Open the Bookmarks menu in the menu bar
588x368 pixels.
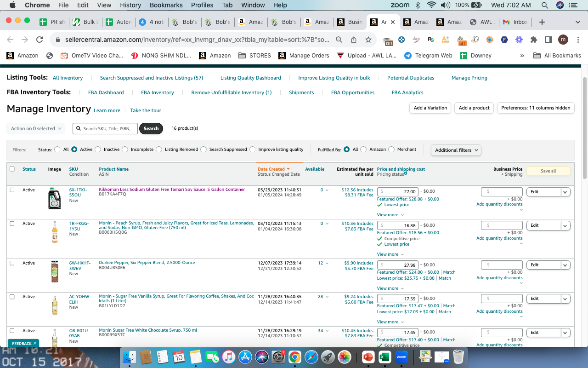coord(166,5)
